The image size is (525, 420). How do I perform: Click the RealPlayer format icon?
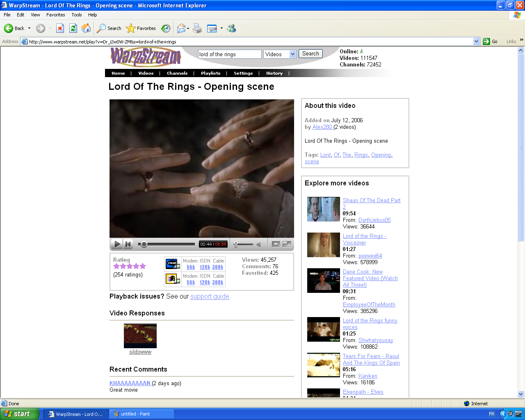click(x=173, y=264)
